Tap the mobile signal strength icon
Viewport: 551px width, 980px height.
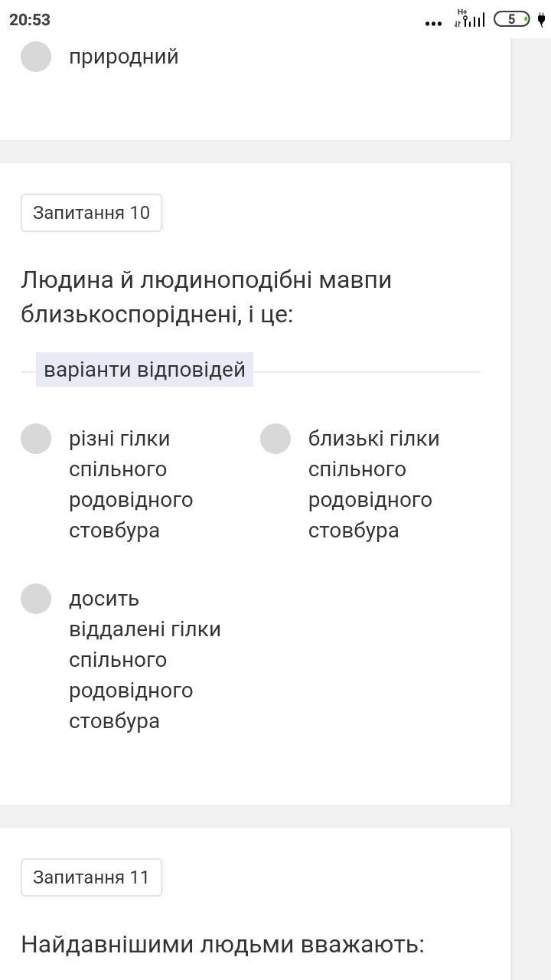(x=475, y=21)
